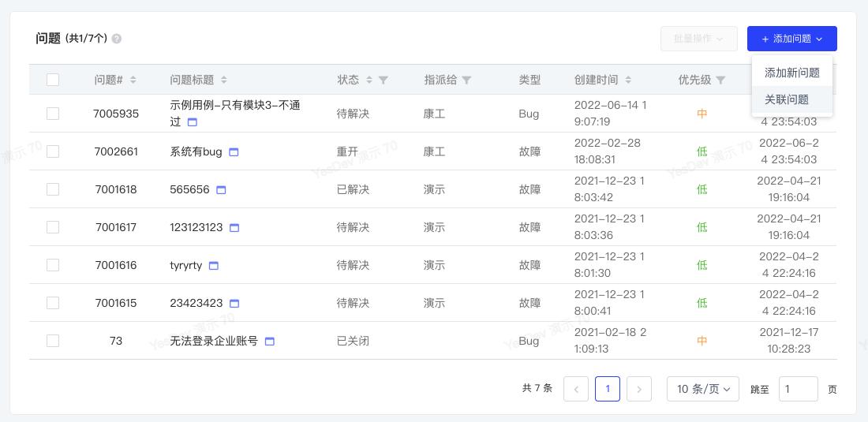Screen dimensions: 868x422
Task: Sort by 创建时间 column arrows
Action: pos(628,80)
